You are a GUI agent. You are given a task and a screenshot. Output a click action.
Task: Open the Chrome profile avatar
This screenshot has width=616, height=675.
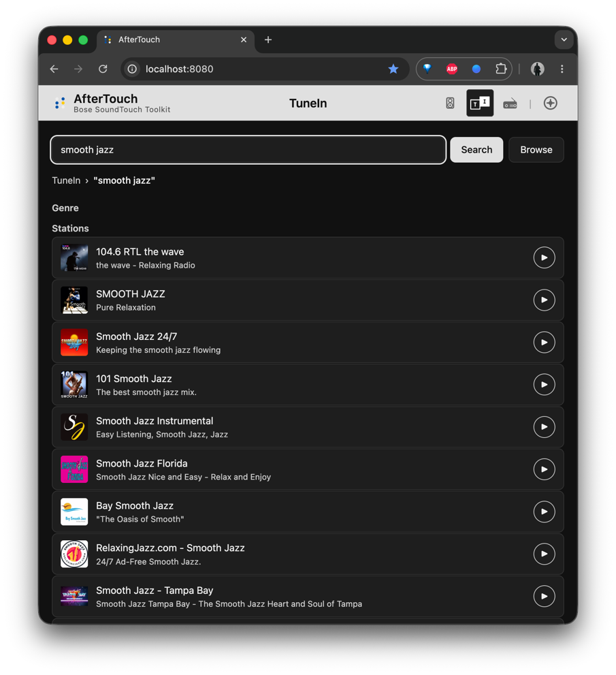[x=537, y=69]
